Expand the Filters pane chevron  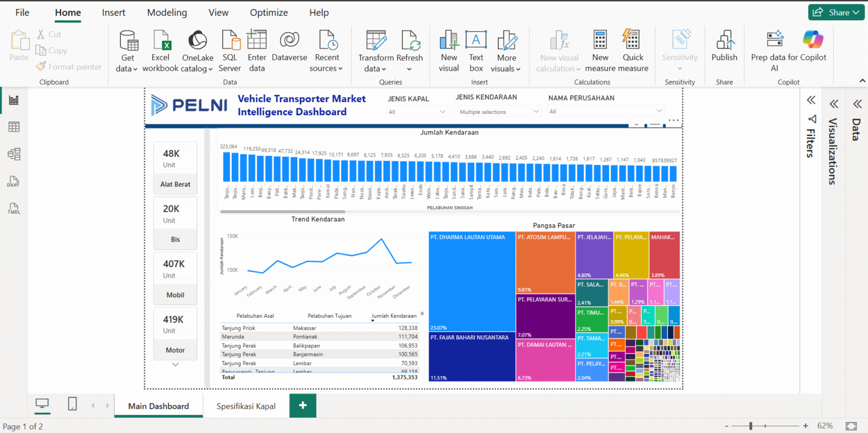pos(811,100)
